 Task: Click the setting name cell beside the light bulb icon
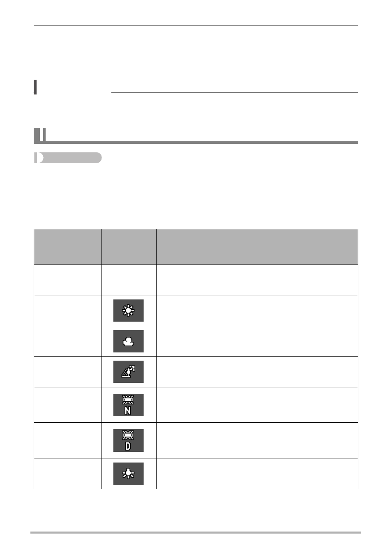pyautogui.click(x=67, y=474)
